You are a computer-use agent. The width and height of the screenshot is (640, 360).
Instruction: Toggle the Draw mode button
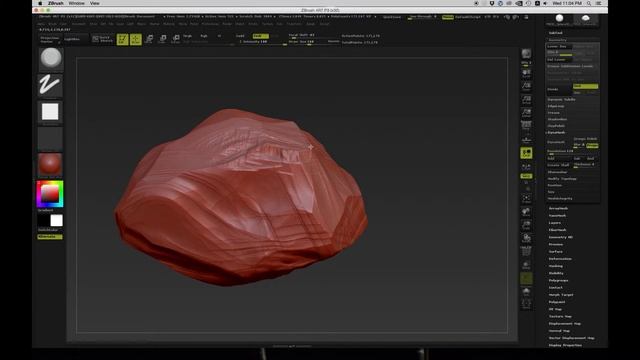click(136, 39)
